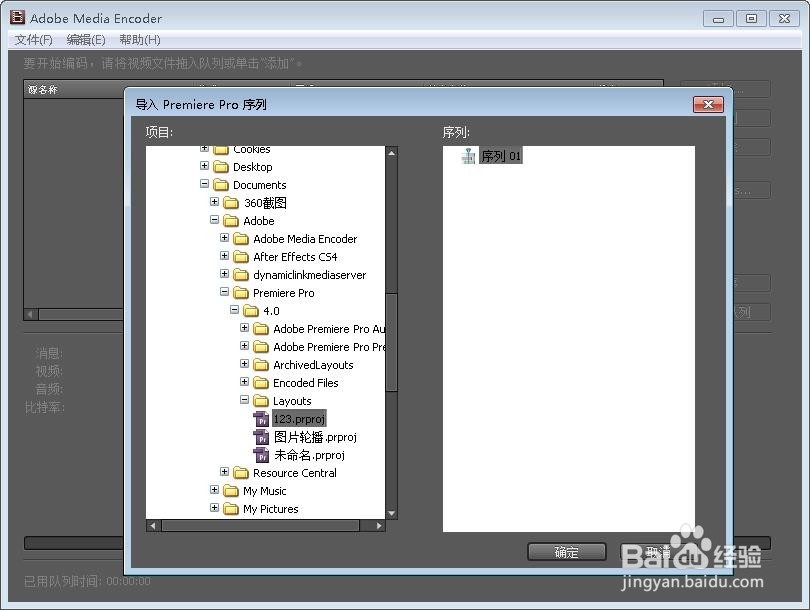The height and width of the screenshot is (610, 810).
Task: Open the 文件(F) menu
Action: (x=34, y=40)
